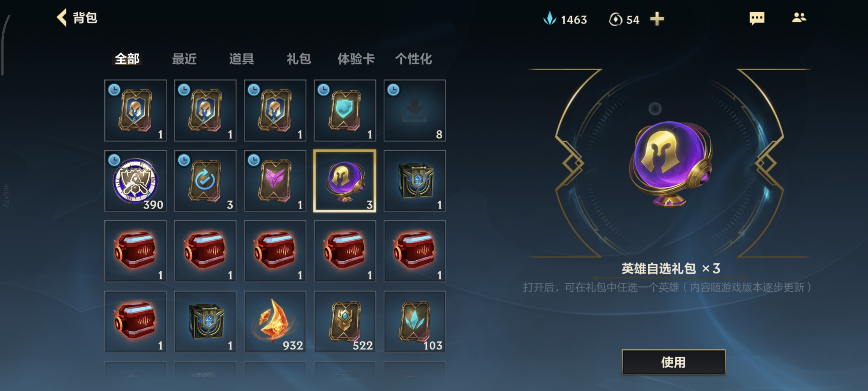Select the 道具 tab
The width and height of the screenshot is (868, 391).
tap(241, 59)
